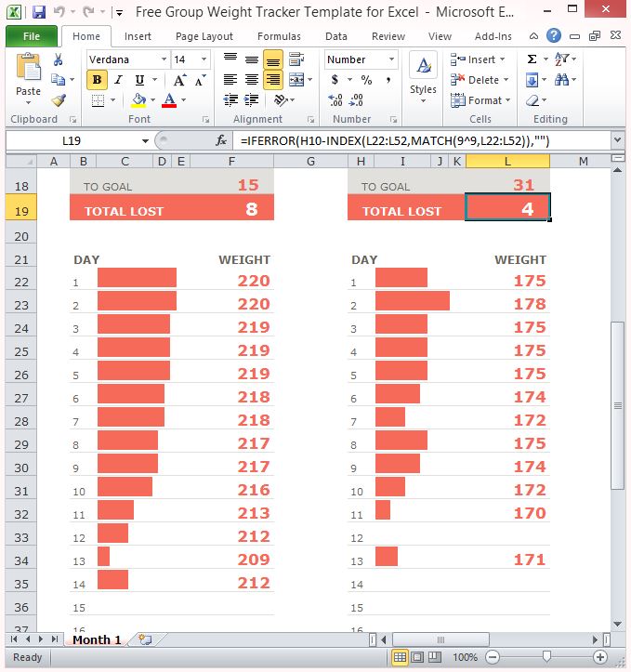The image size is (631, 672).
Task: Insert a new worksheet tab icon
Action: click(144, 639)
